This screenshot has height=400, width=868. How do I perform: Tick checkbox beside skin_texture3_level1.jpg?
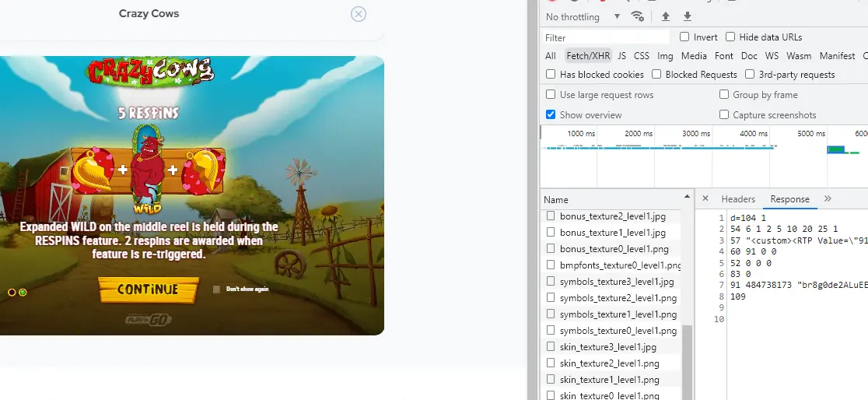[x=550, y=346]
